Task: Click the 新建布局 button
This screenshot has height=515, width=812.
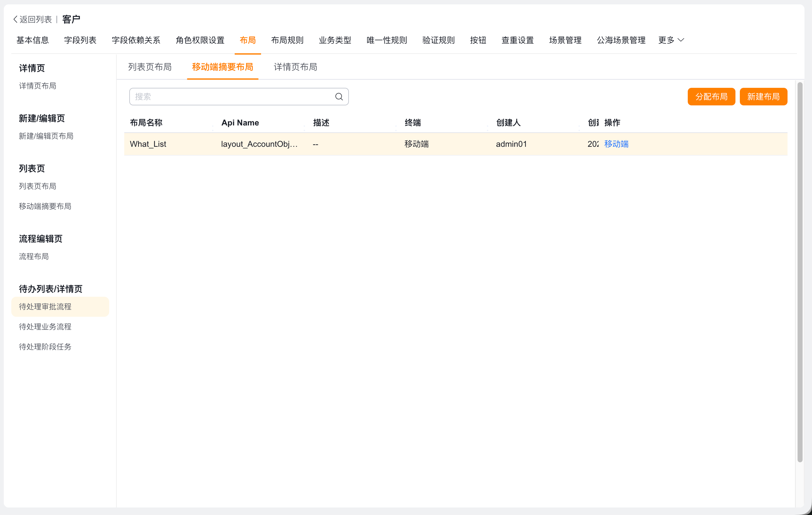Action: 763,97
